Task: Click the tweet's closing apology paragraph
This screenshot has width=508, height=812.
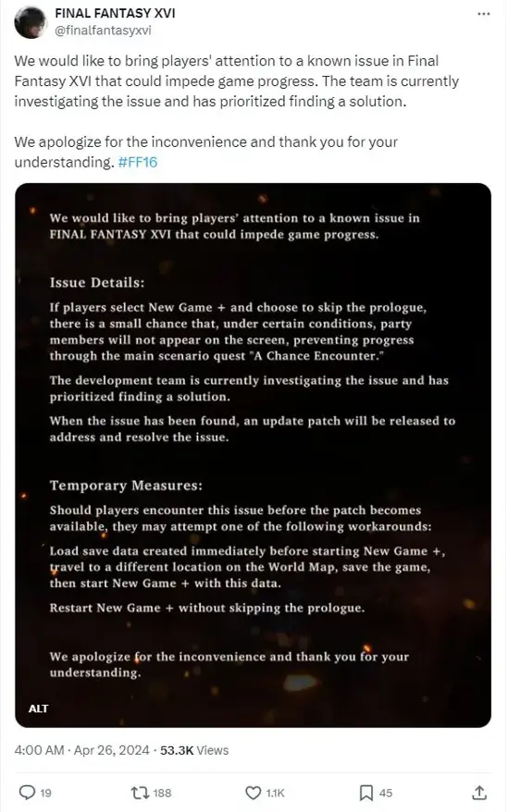Action: 205,152
